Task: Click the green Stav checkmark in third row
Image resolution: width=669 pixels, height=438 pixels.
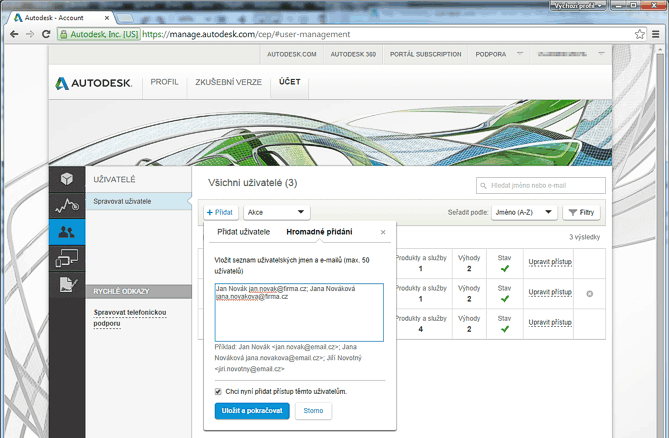Action: coord(505,329)
